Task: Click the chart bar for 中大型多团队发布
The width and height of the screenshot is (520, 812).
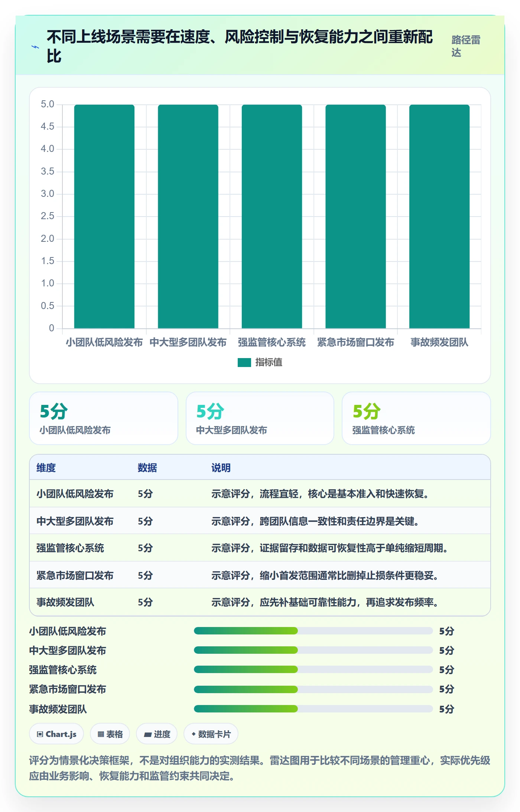Action: (x=188, y=217)
